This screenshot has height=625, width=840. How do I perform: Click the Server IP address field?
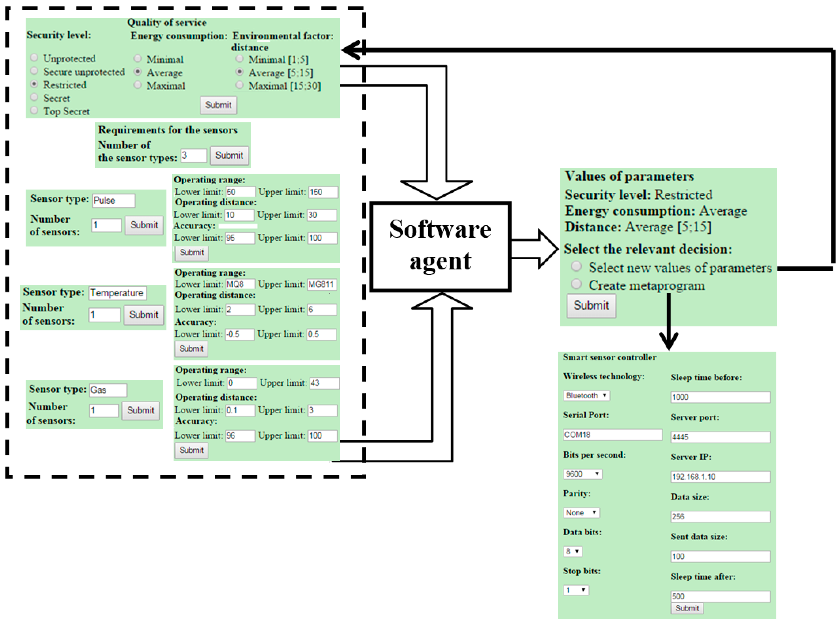pos(720,477)
